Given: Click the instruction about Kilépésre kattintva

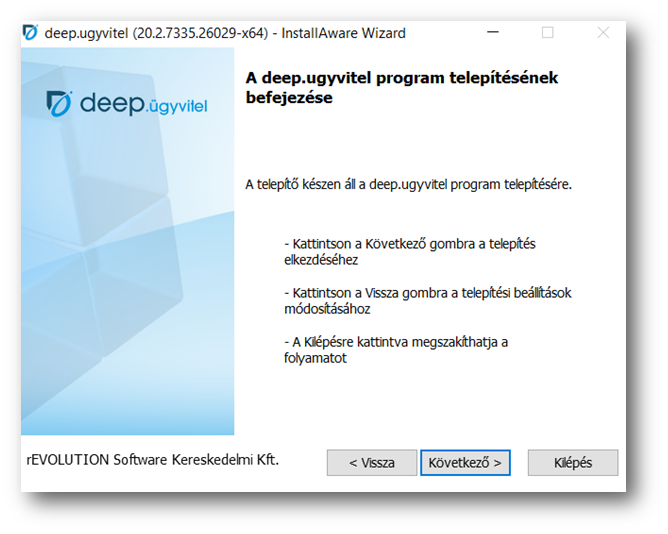Looking at the screenshot, I should pyautogui.click(x=396, y=350).
